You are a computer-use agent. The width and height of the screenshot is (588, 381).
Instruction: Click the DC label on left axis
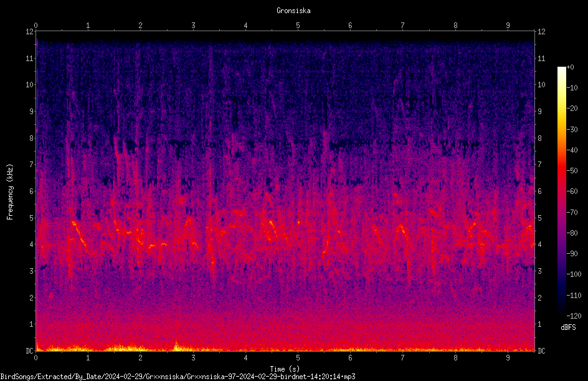29,351
